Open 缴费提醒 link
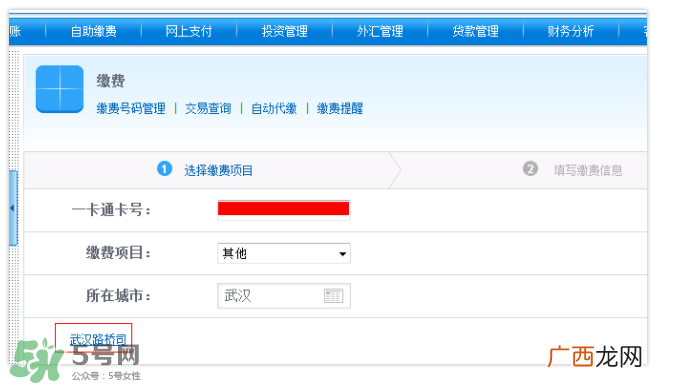The image size is (677, 385). tap(340, 108)
